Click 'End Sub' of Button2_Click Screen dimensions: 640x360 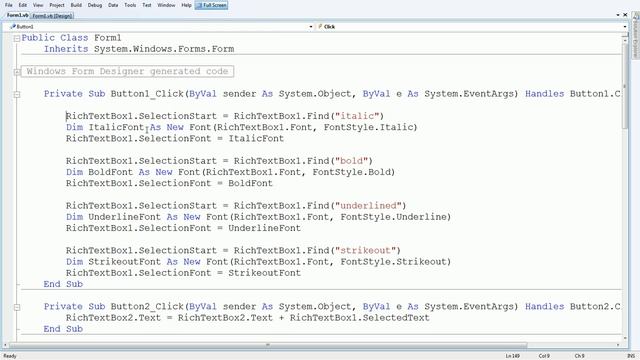pyautogui.click(x=63, y=329)
